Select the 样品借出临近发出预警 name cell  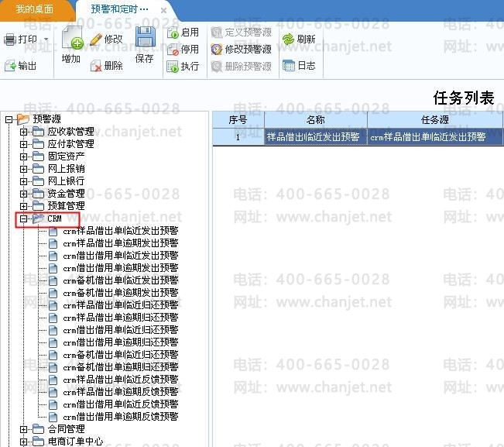[316, 137]
